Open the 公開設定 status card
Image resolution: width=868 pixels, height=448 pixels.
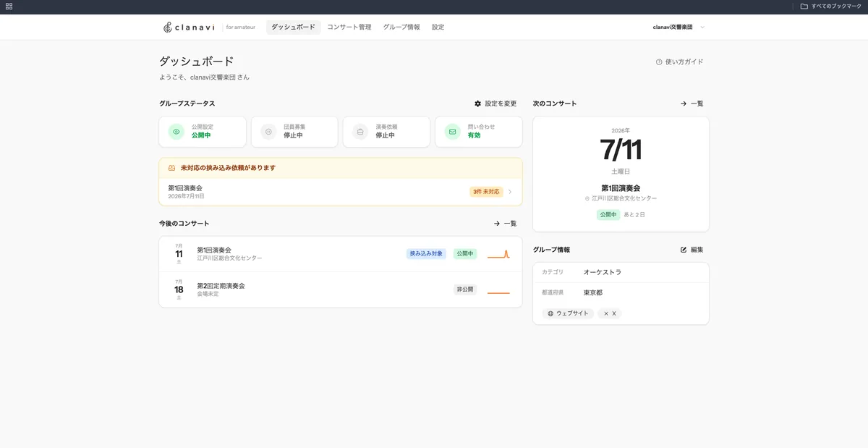[x=203, y=132]
